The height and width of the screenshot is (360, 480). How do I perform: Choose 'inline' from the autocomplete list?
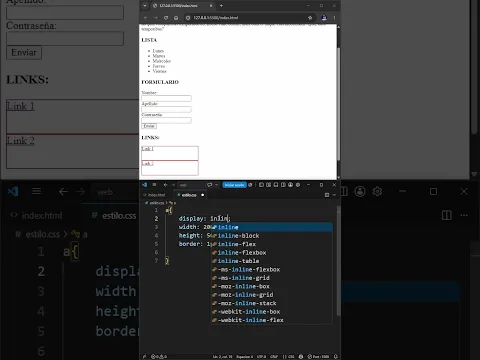[x=272, y=227]
